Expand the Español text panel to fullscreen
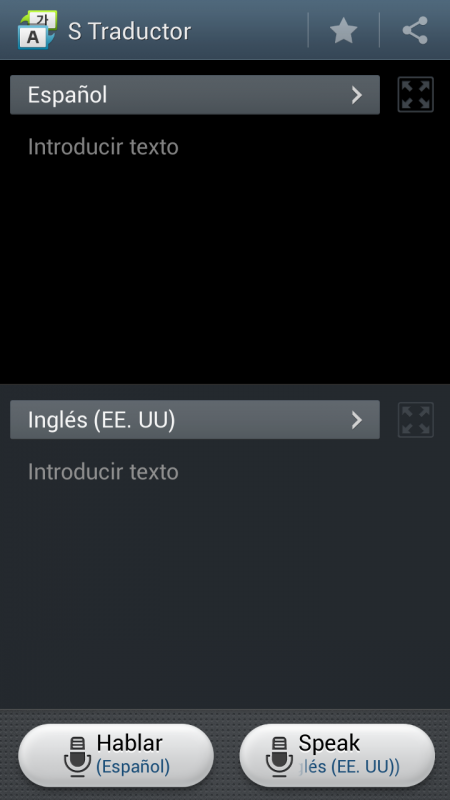This screenshot has width=450, height=800. point(415,94)
